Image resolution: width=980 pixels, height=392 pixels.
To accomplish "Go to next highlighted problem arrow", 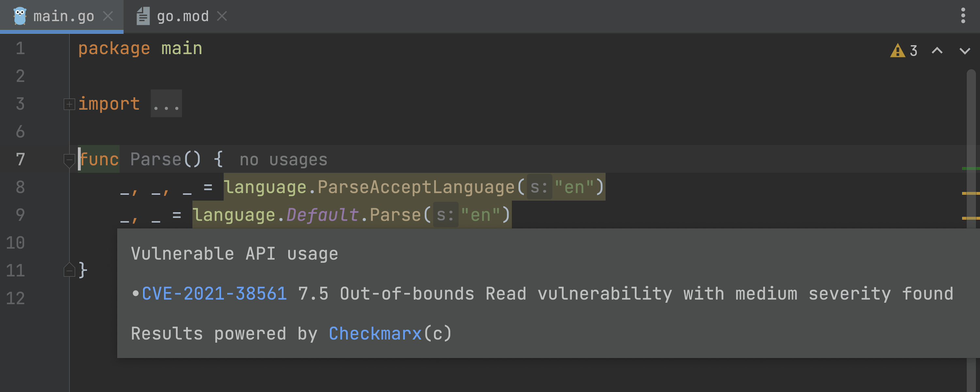I will (964, 51).
